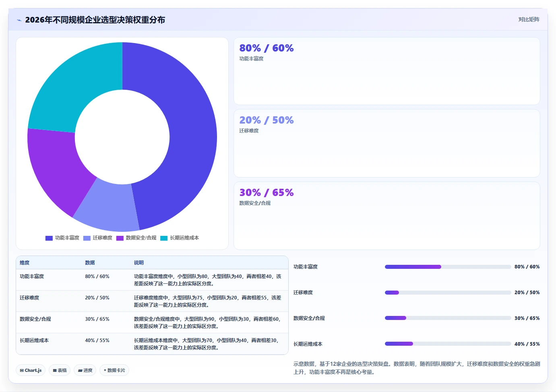Click the 数据安全/合规 legend purple swatch

tap(120, 238)
